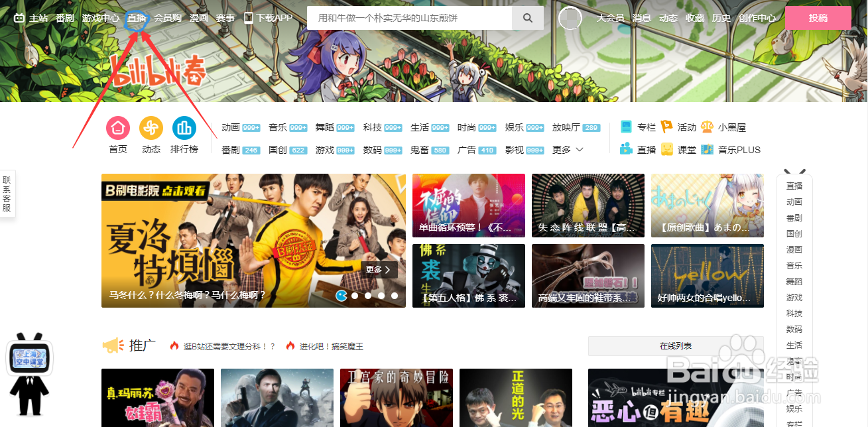Open the 【原创歌曲】 video thumbnail
Image resolution: width=868 pixels, height=427 pixels.
click(x=708, y=206)
